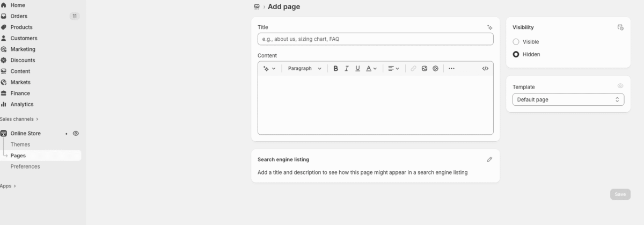View Online Store via eye icon
The width and height of the screenshot is (644, 225).
(x=76, y=133)
